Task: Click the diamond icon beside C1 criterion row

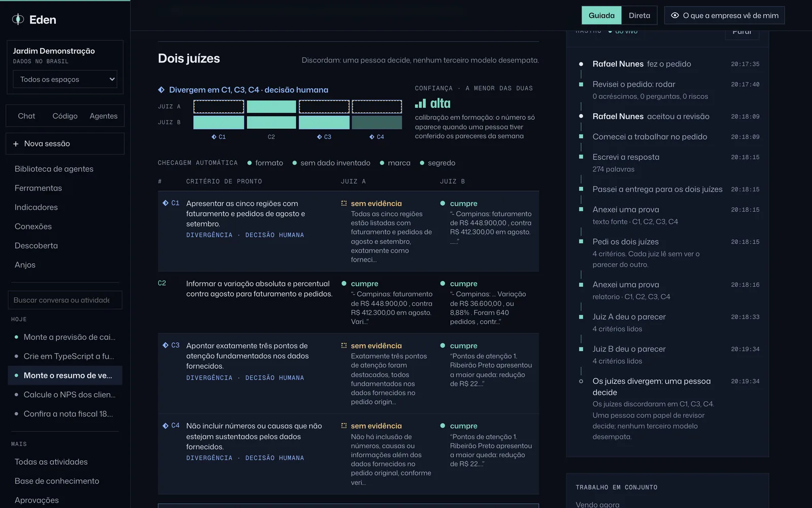Action: [165, 203]
